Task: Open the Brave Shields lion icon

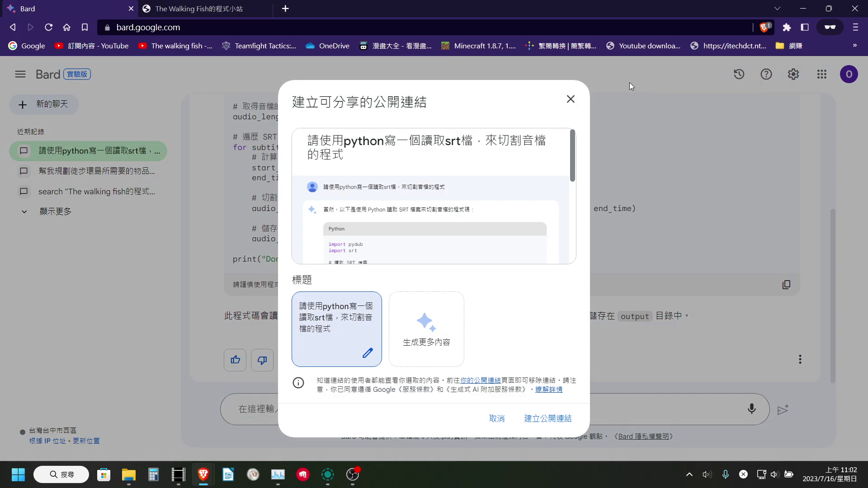Action: coord(765,28)
